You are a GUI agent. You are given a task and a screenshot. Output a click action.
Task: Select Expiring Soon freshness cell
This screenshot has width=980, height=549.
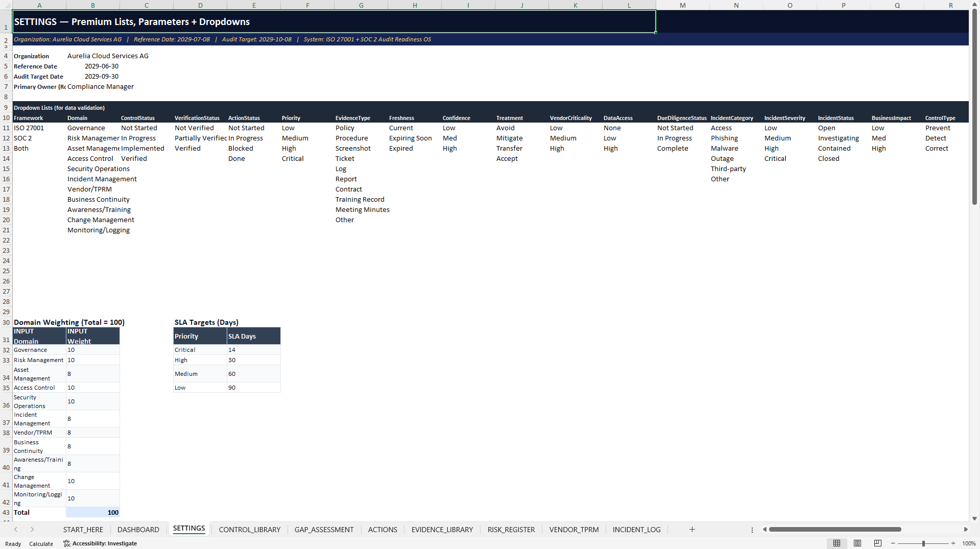[x=415, y=138]
